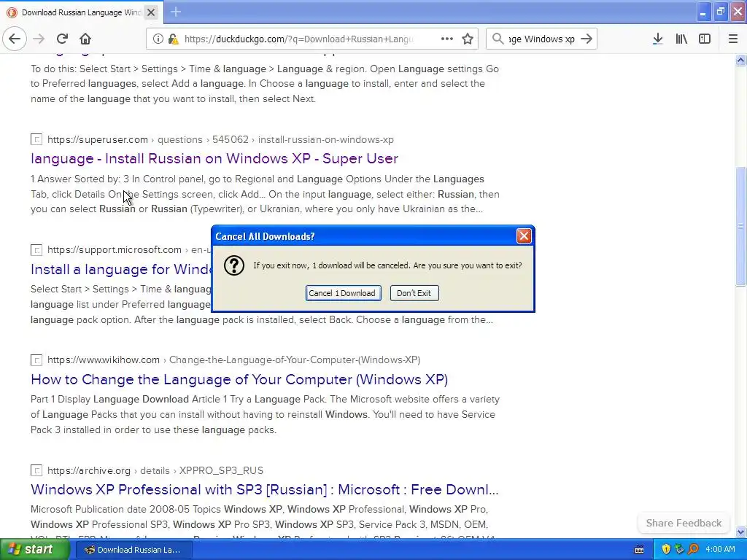This screenshot has width=747, height=560.
Task: Click the scrollbar up arrow
Action: point(740,60)
